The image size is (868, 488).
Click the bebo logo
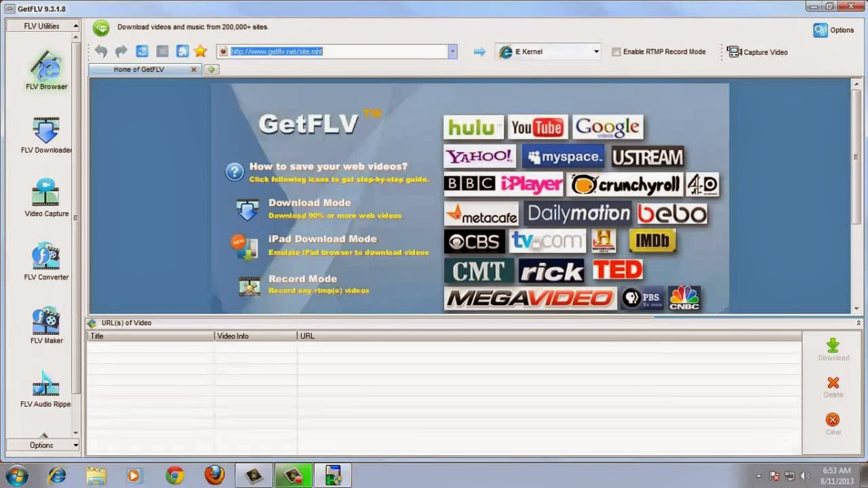pyautogui.click(x=673, y=214)
